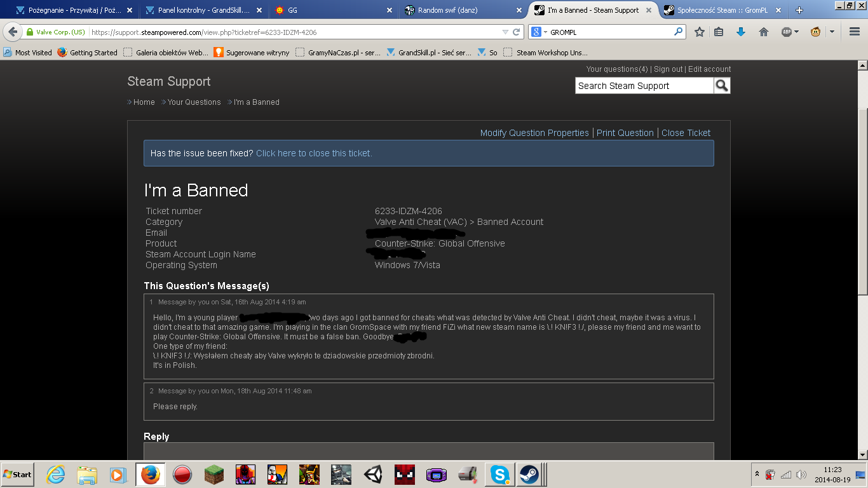Open Windows Explorer folder in the taskbar
Screen dimensions: 868x488
87,474
